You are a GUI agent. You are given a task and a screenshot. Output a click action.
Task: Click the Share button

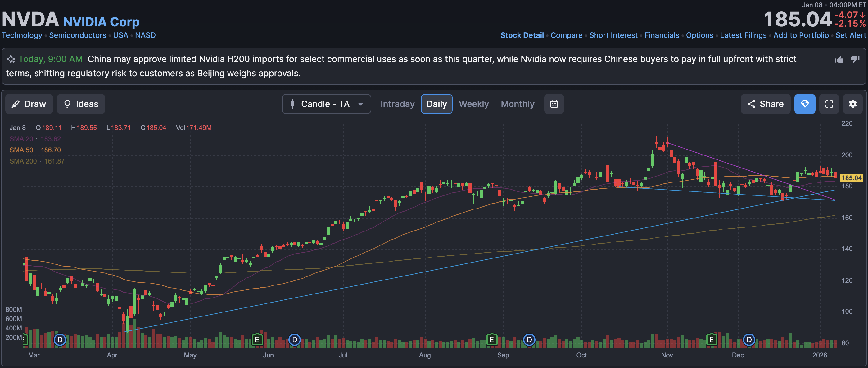765,104
